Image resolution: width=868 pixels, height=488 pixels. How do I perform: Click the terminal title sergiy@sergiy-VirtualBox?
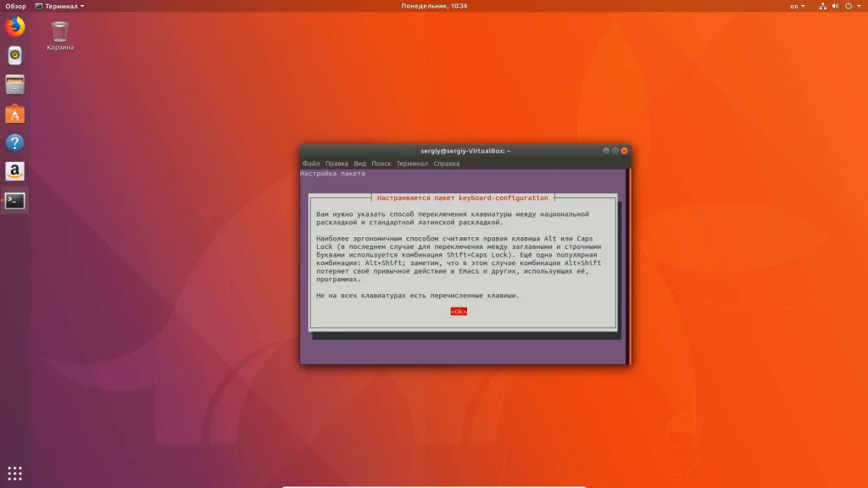pos(465,151)
